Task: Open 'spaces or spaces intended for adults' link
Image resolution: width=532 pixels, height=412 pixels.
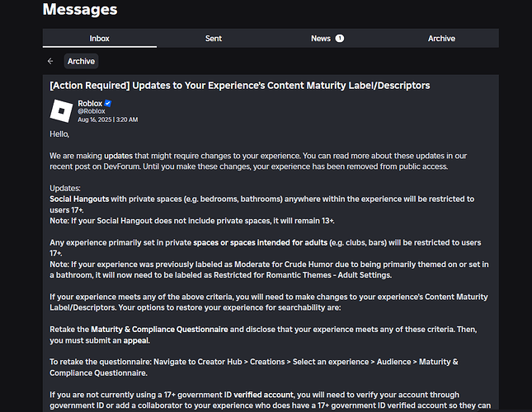Action: (x=261, y=242)
